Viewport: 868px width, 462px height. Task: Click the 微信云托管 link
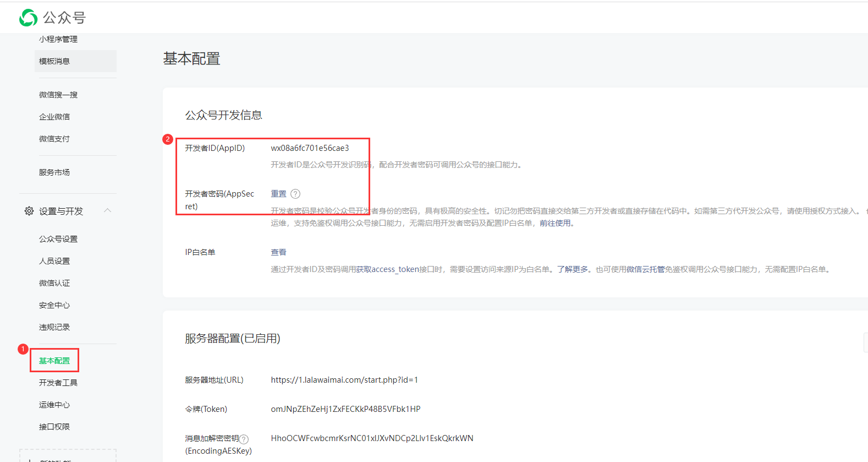pos(645,269)
